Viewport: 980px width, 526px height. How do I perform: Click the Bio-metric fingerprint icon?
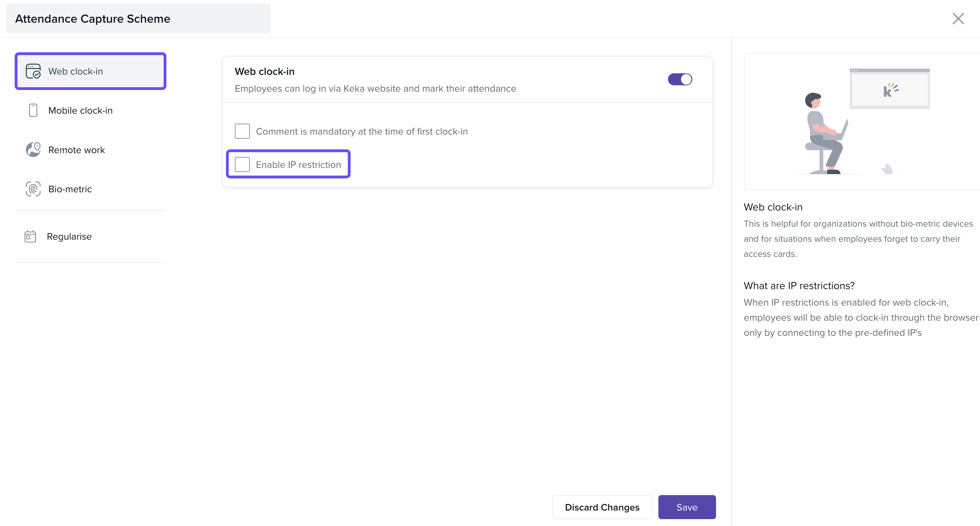pos(33,189)
